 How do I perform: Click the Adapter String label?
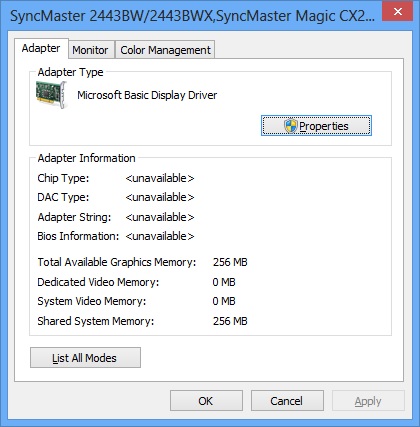[x=74, y=217]
